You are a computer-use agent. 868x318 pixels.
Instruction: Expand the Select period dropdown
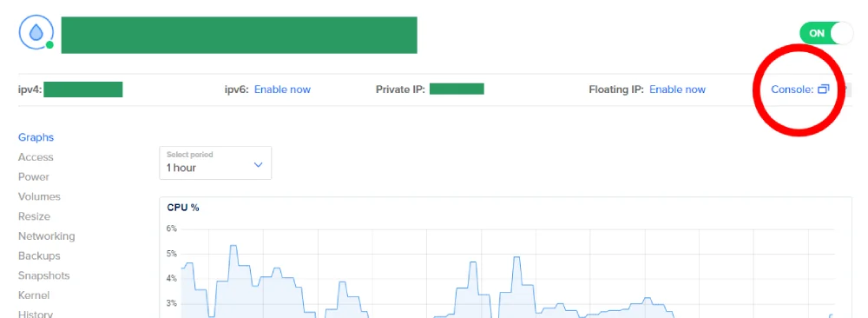coord(214,162)
